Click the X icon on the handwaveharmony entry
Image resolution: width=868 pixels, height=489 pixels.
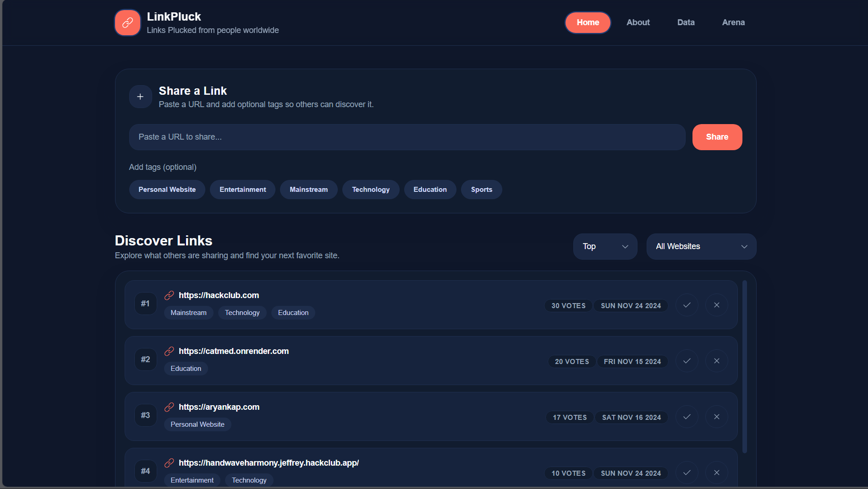coord(716,473)
